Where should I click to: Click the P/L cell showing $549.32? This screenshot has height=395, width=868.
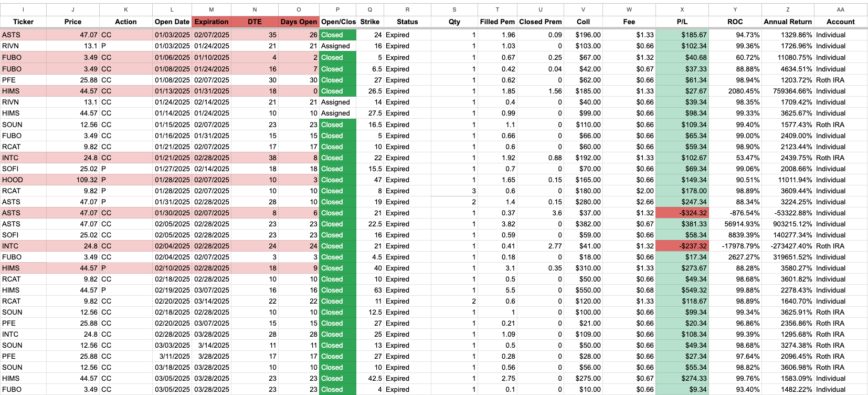click(682, 290)
